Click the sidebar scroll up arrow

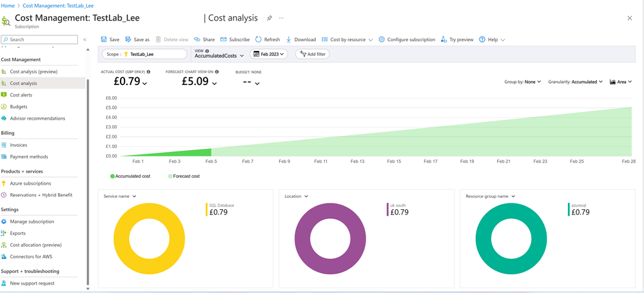coord(88,50)
